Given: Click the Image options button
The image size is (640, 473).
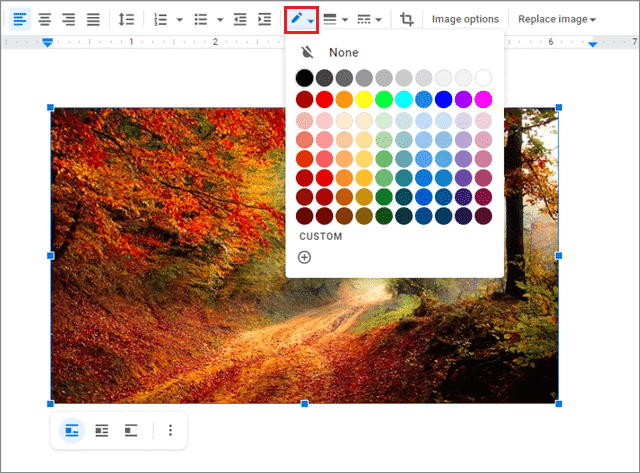Looking at the screenshot, I should [x=465, y=19].
